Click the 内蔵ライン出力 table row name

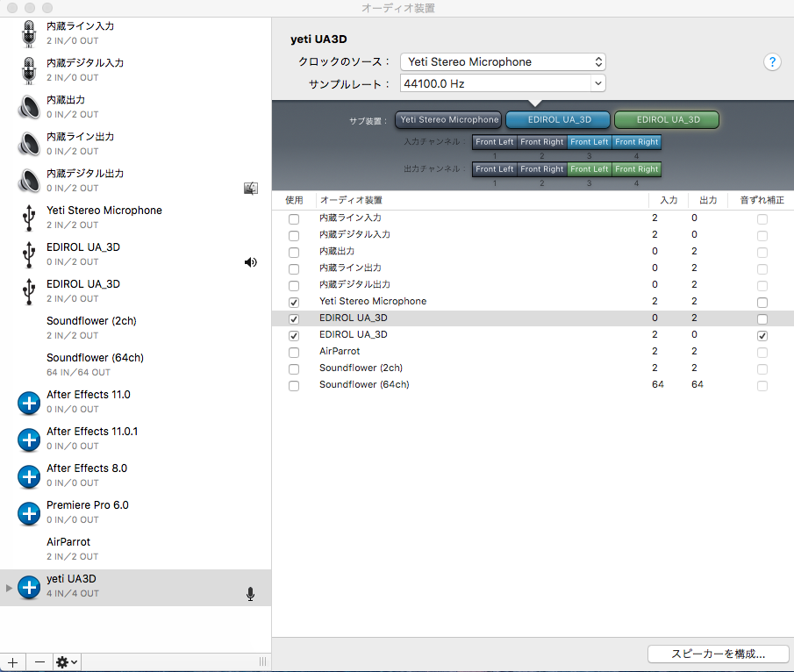click(x=350, y=268)
